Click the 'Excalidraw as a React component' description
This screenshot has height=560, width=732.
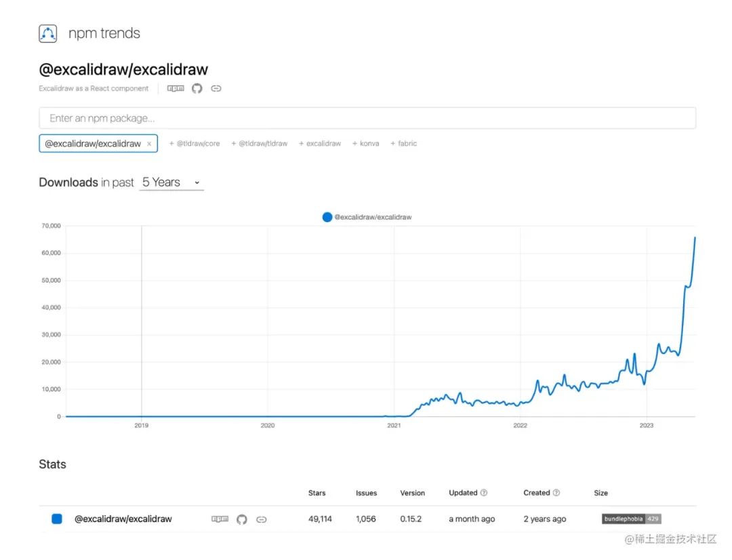[94, 88]
